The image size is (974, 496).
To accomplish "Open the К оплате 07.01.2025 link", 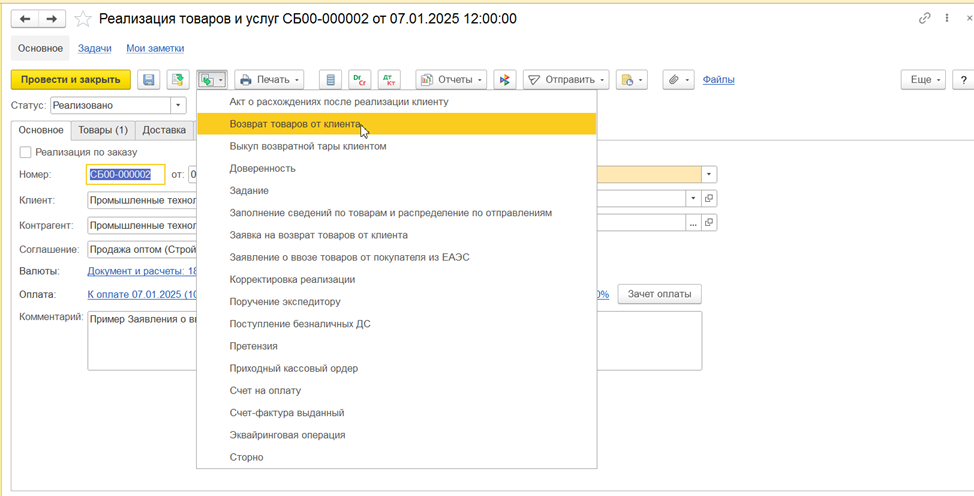I will (x=142, y=294).
